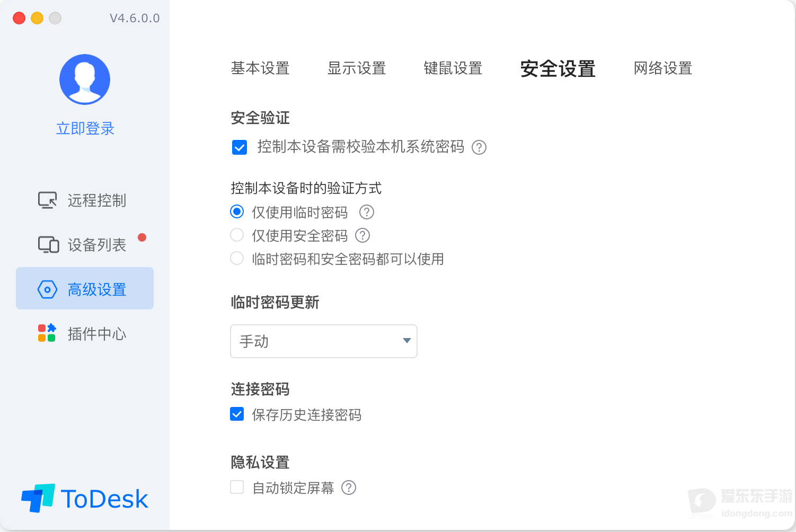Switch to the 网络设置 tab
This screenshot has width=796, height=532.
(663, 68)
